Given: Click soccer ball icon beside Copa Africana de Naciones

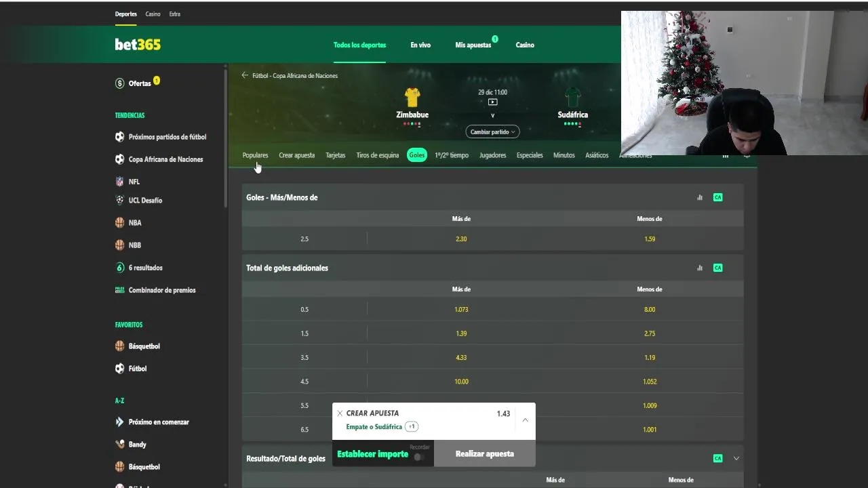Looking at the screenshot, I should 120,159.
